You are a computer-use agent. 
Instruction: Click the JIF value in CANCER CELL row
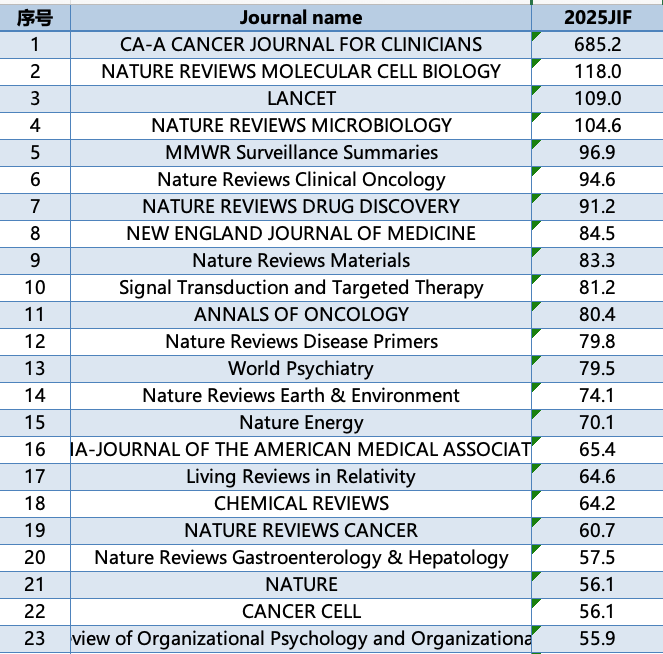click(597, 612)
